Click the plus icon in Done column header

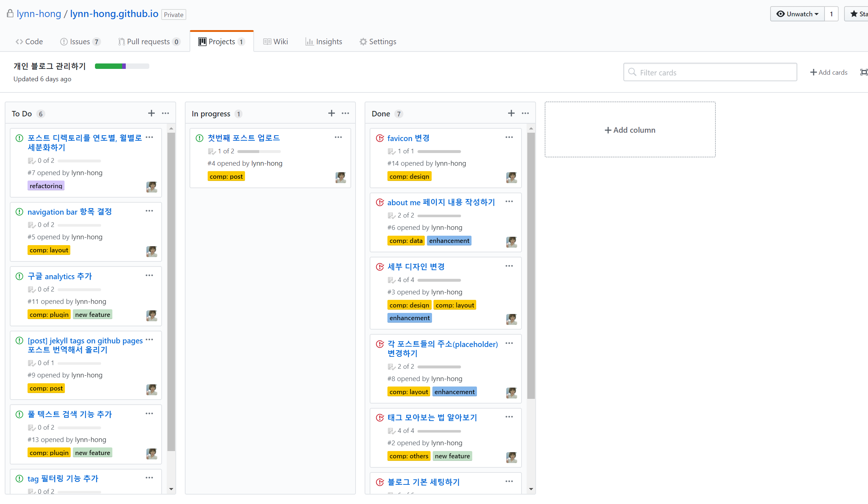tap(511, 113)
